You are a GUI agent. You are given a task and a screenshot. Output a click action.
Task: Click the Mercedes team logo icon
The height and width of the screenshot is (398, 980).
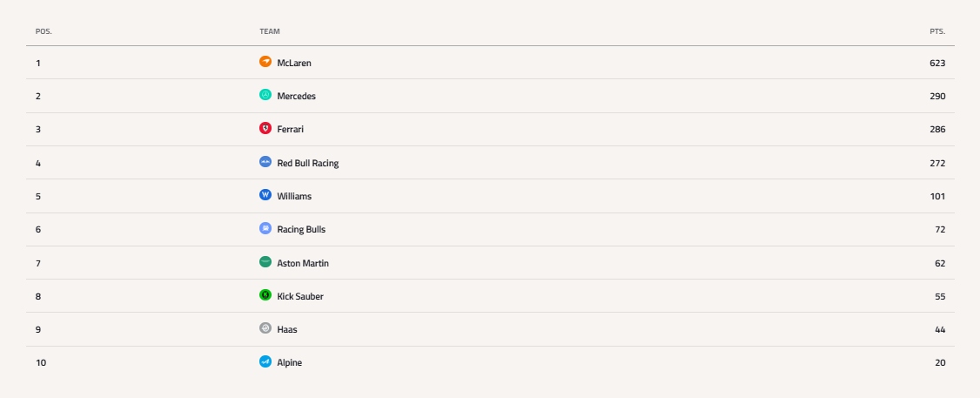pos(265,95)
